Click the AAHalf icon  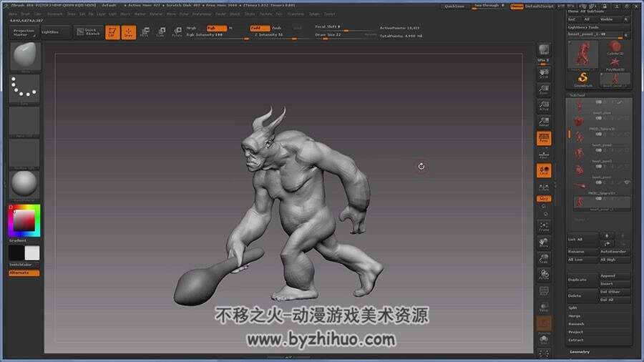(x=544, y=122)
